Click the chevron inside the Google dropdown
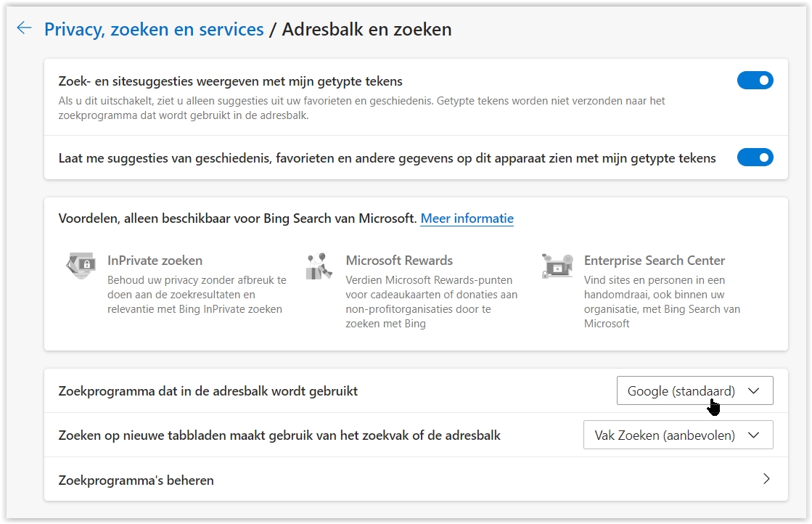 tap(752, 390)
